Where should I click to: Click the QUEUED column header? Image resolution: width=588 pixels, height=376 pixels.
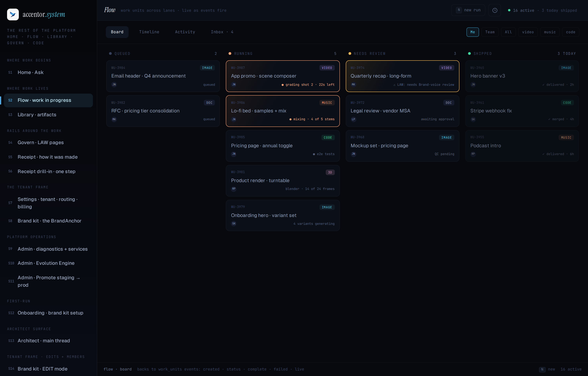point(163,54)
